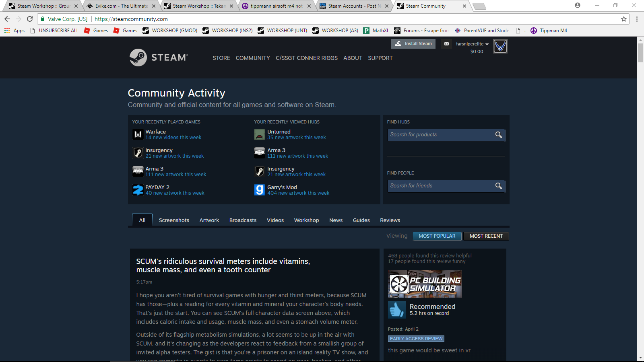644x362 pixels.
Task: Open the COMMUNITY menu
Action: (253, 58)
